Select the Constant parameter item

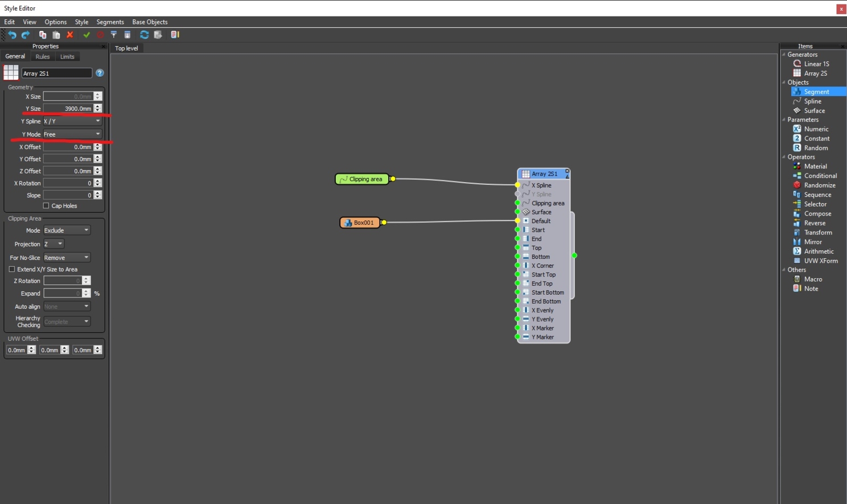click(x=816, y=139)
